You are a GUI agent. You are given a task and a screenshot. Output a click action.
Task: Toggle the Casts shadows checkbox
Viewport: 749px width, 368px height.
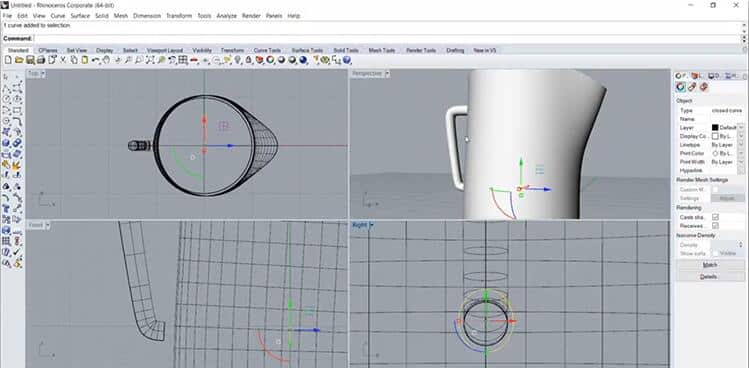point(715,217)
